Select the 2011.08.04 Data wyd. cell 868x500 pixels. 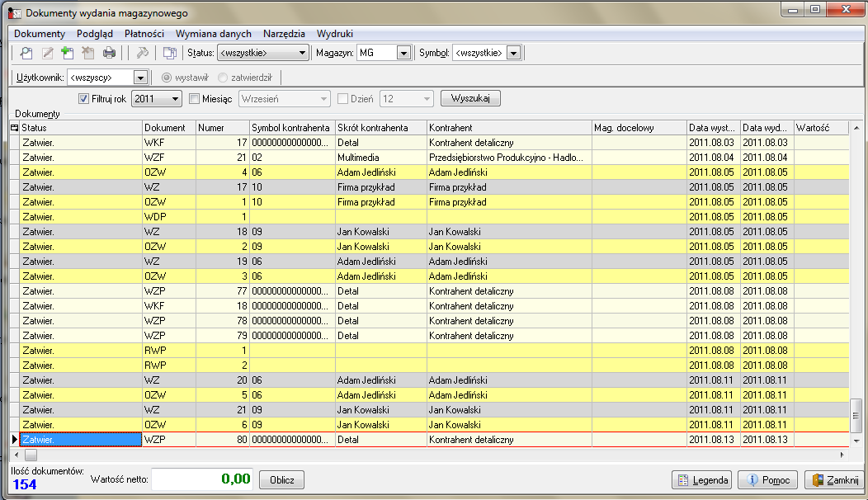click(x=767, y=158)
